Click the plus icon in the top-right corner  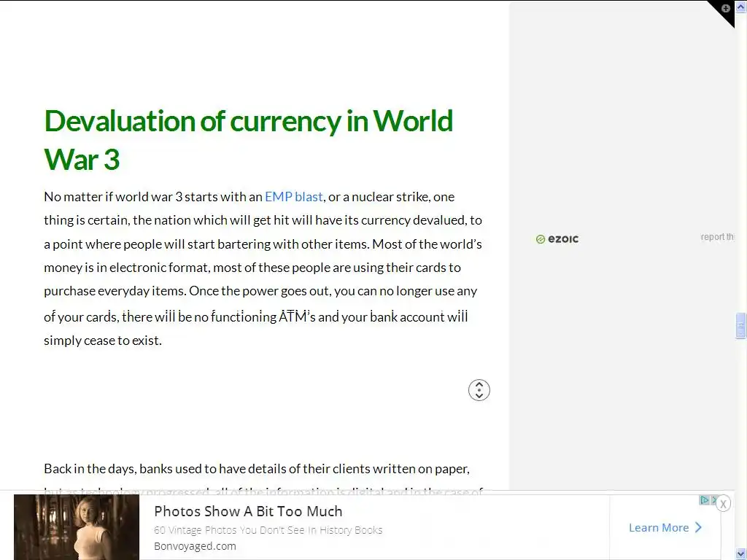(726, 8)
